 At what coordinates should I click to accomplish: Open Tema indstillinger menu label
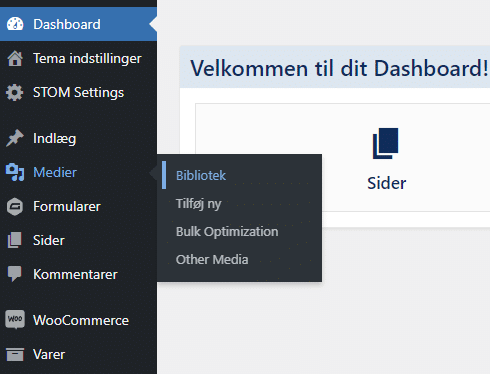(87, 58)
